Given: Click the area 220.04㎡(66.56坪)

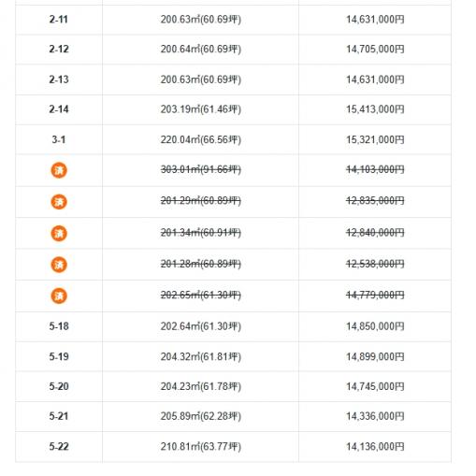Looking at the screenshot, I should [201, 139].
